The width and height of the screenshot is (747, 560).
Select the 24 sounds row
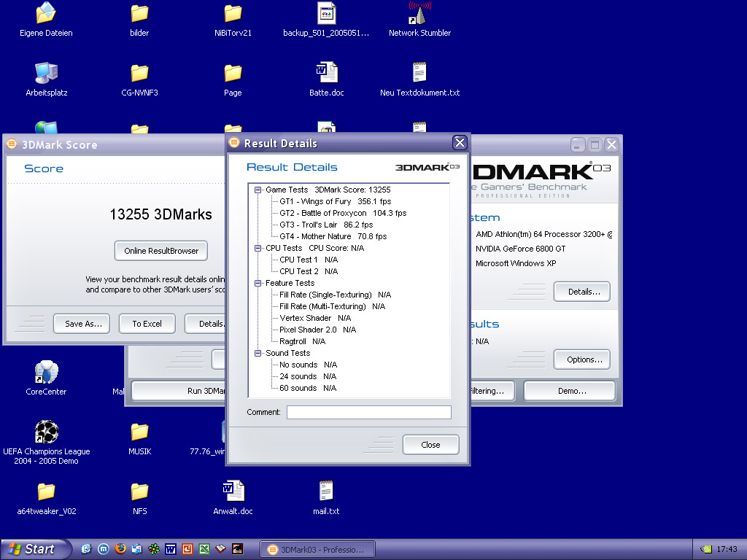[x=308, y=376]
